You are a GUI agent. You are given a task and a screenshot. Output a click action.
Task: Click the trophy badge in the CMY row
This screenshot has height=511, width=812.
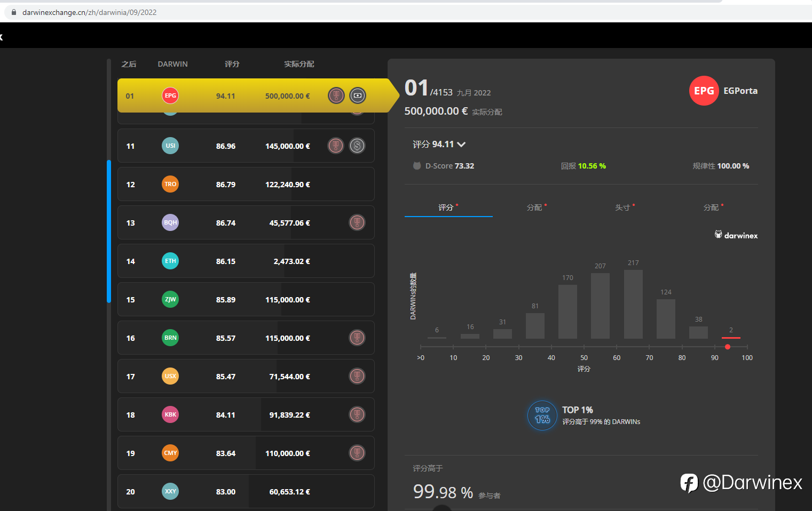tap(357, 453)
